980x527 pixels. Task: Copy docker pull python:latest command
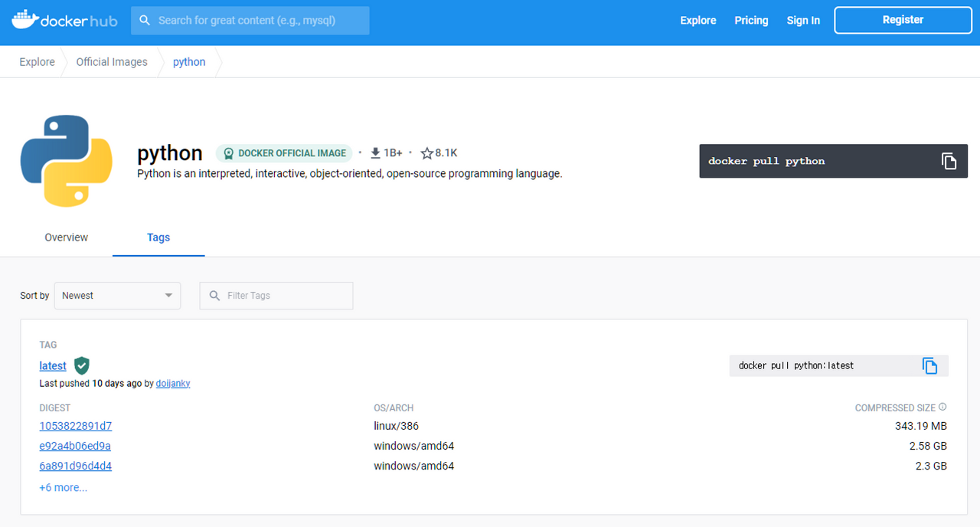(x=929, y=365)
